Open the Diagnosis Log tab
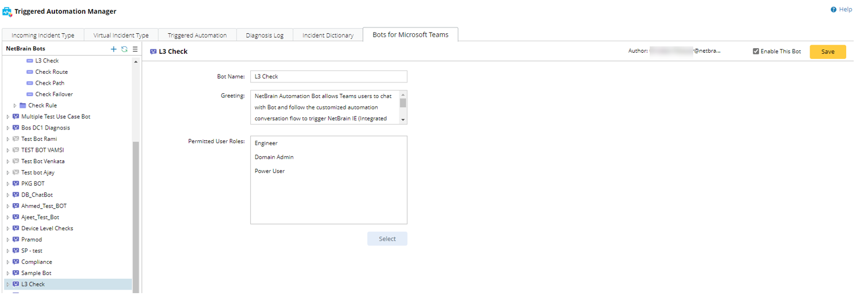This screenshot has height=296, width=868. [265, 35]
